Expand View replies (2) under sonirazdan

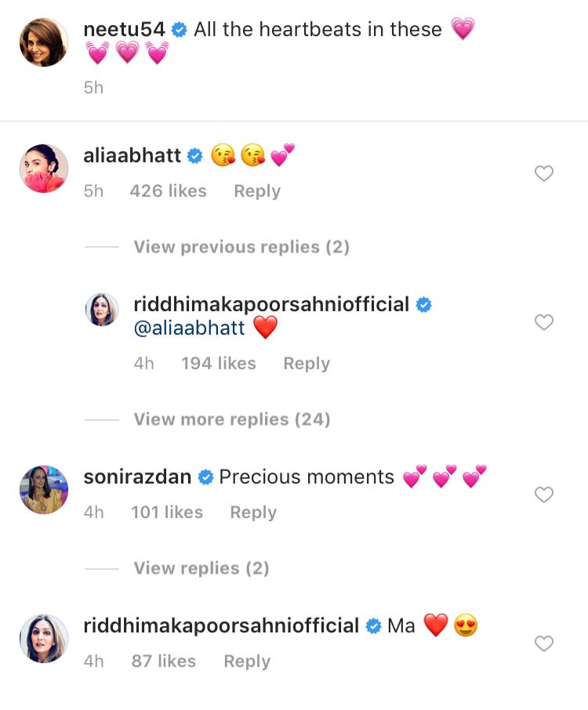(x=201, y=568)
